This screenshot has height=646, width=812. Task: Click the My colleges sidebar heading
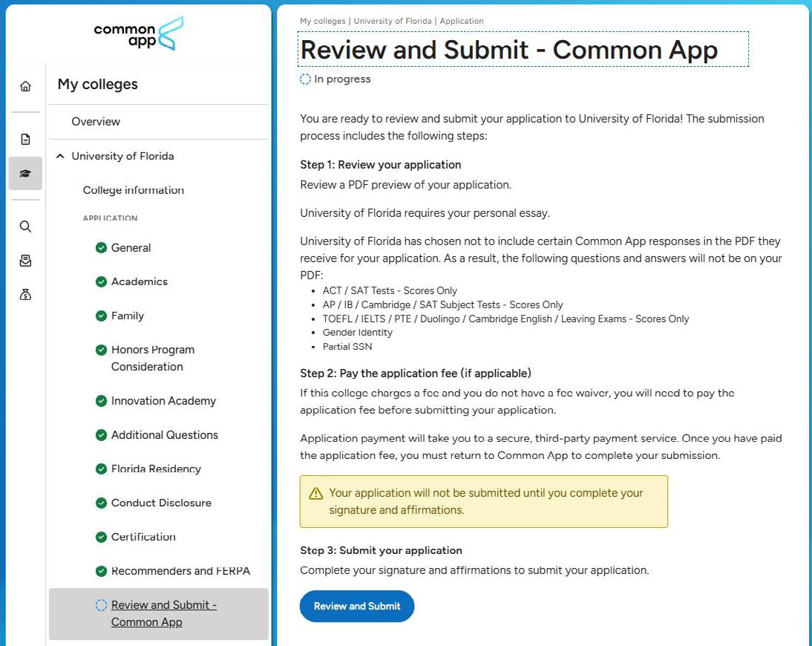[x=98, y=85]
